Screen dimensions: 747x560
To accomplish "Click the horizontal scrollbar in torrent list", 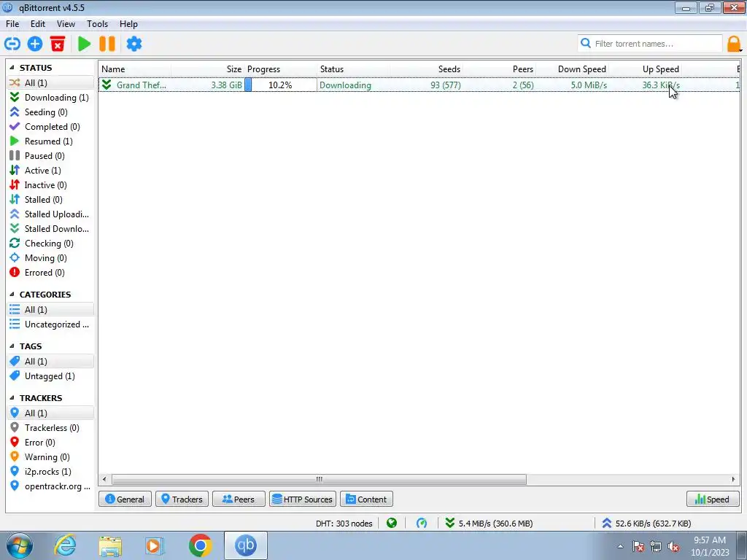I will [x=320, y=479].
